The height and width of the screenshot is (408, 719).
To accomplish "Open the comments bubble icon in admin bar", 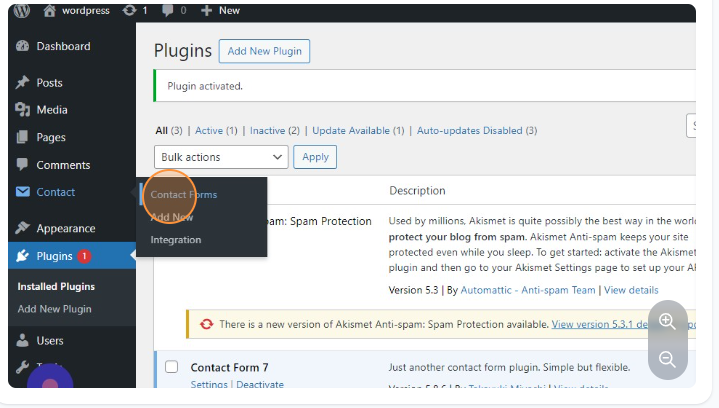I will click(x=167, y=11).
